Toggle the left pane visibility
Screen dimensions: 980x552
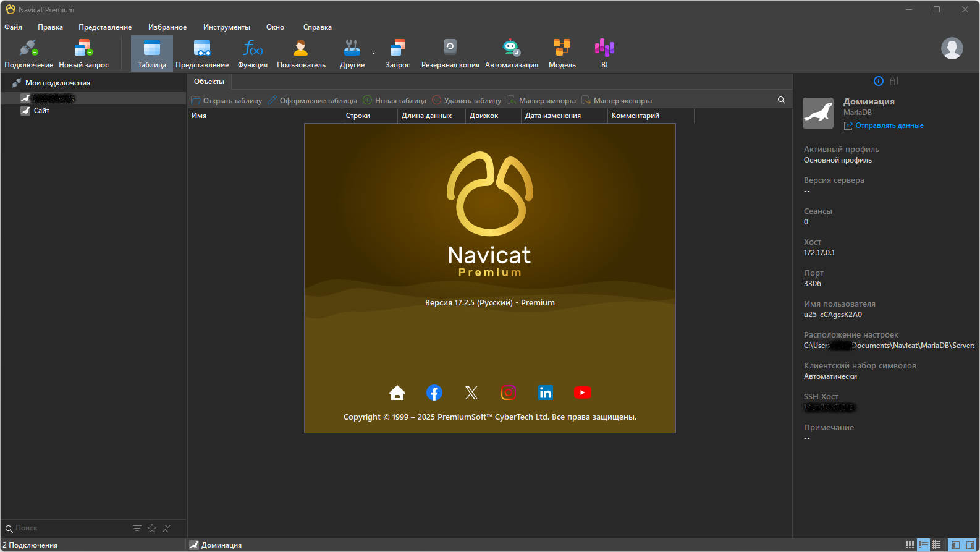tap(955, 545)
